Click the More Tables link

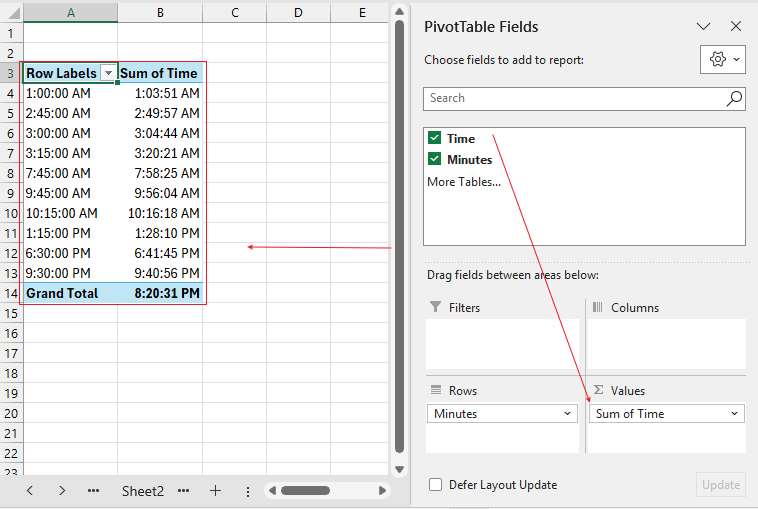(463, 182)
